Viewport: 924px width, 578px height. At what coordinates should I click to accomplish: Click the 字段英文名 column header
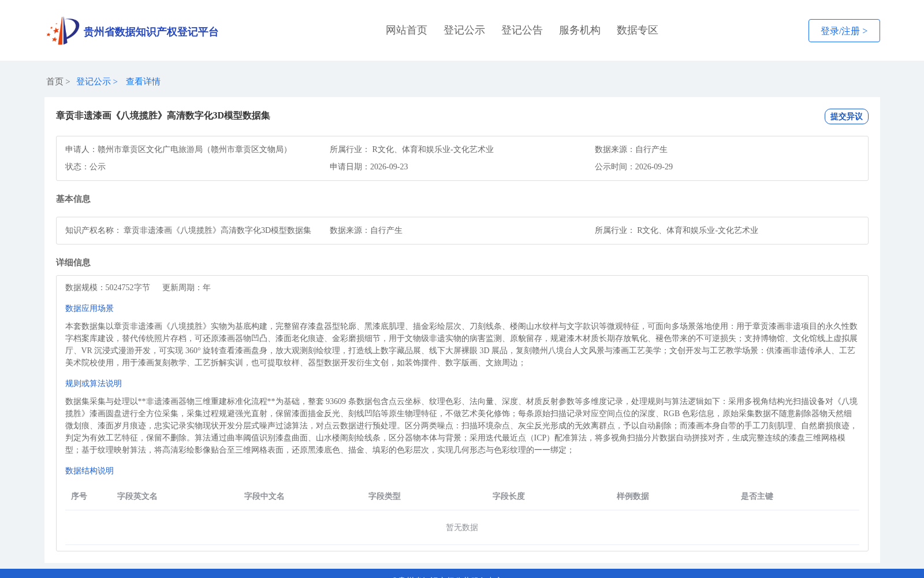click(x=137, y=497)
